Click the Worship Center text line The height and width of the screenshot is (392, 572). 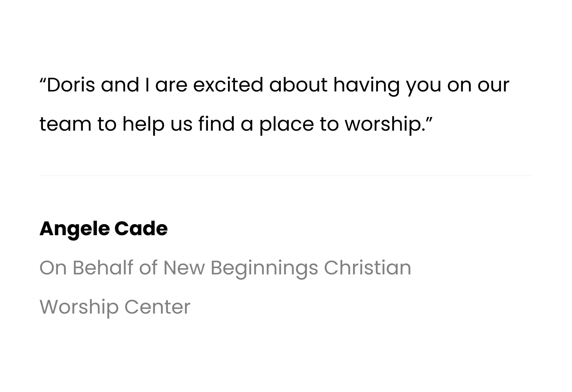(x=115, y=307)
